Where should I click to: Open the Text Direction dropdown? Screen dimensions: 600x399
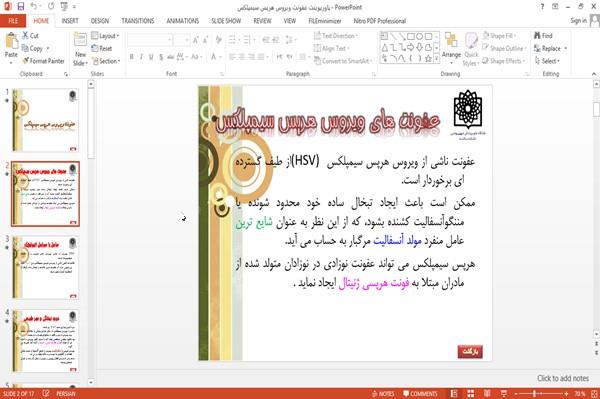coord(336,36)
